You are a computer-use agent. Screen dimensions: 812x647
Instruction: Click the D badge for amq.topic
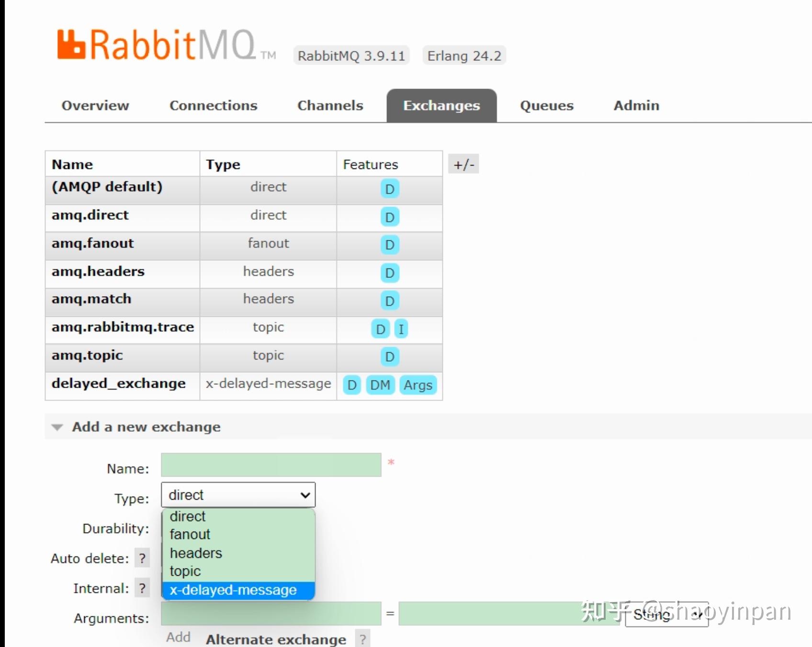(390, 357)
